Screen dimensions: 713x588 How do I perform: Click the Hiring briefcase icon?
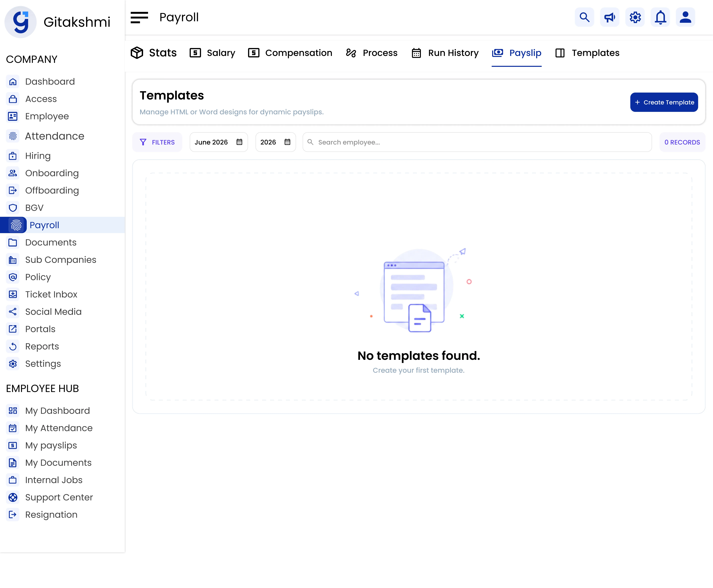click(13, 156)
